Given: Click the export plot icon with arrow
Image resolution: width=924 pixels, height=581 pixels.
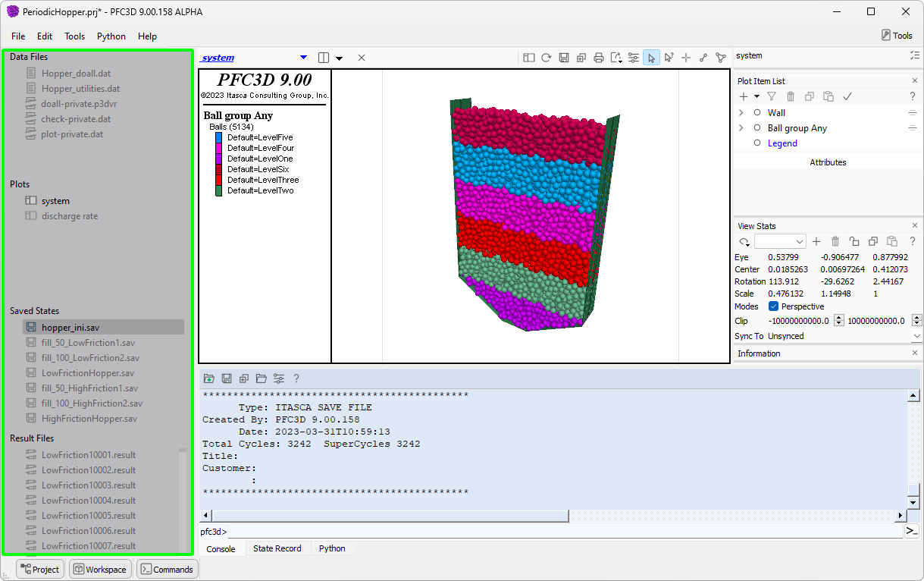Looking at the screenshot, I should [x=616, y=58].
